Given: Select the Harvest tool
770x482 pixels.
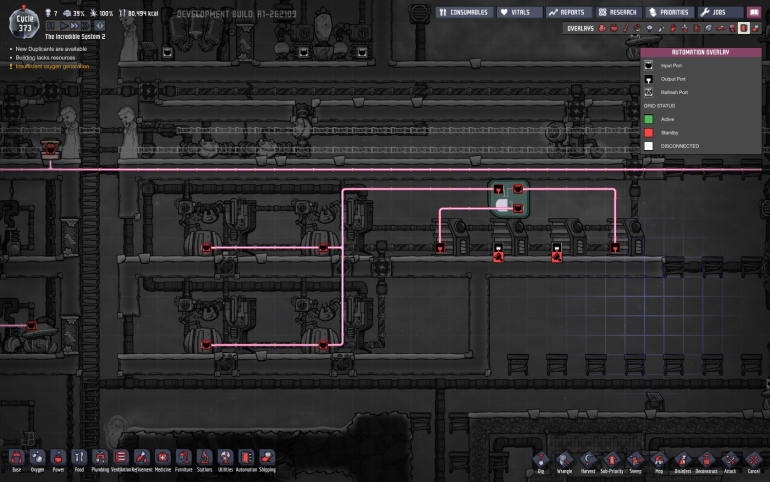Looking at the screenshot, I should click(588, 460).
